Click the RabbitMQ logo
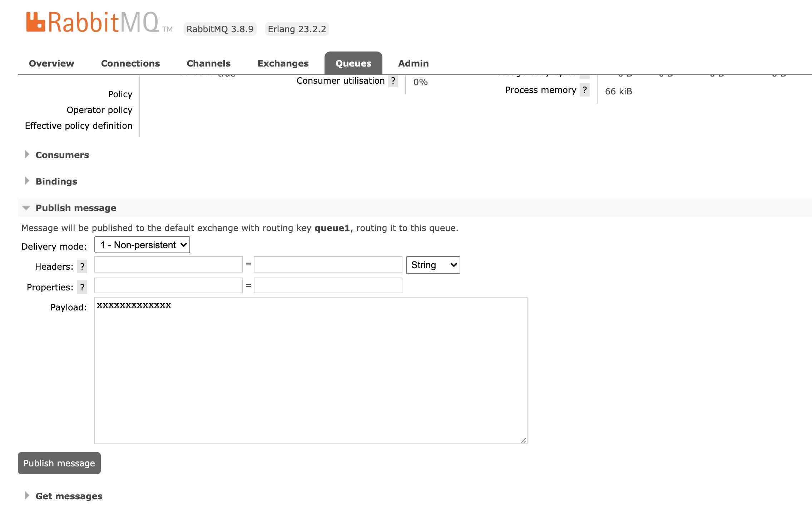Screen dimensions: 812x510 [x=99, y=22]
